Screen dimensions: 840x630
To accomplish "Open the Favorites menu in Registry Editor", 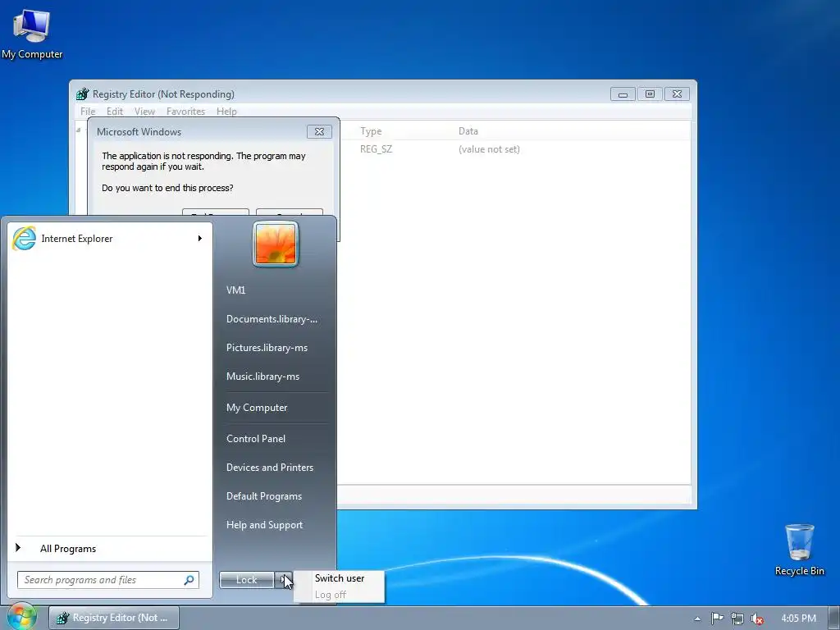I will (x=186, y=112).
